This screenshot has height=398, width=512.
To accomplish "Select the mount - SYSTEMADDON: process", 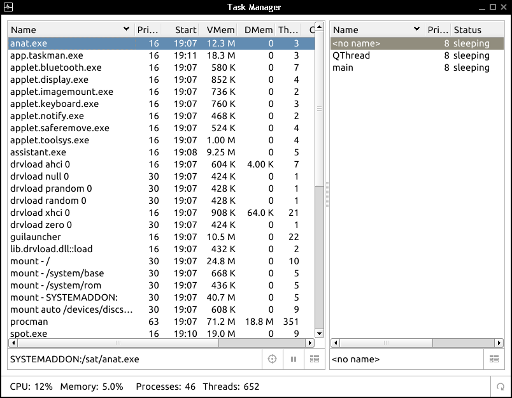I will coord(161,297).
